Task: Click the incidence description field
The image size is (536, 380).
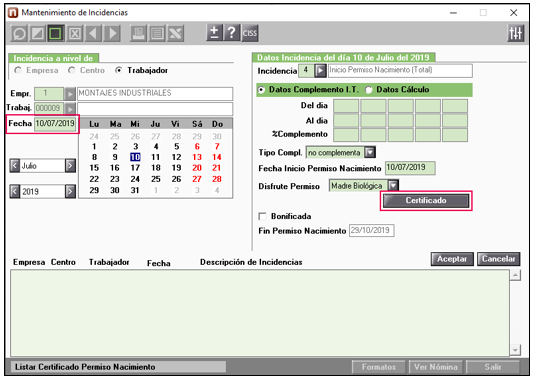Action: (400, 71)
